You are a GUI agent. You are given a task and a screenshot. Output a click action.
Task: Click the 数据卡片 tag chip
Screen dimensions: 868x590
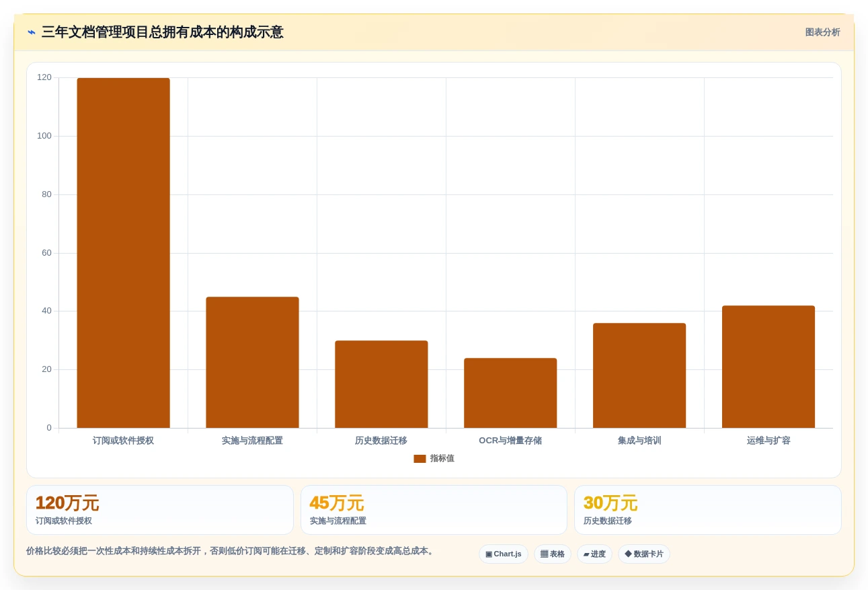644,554
